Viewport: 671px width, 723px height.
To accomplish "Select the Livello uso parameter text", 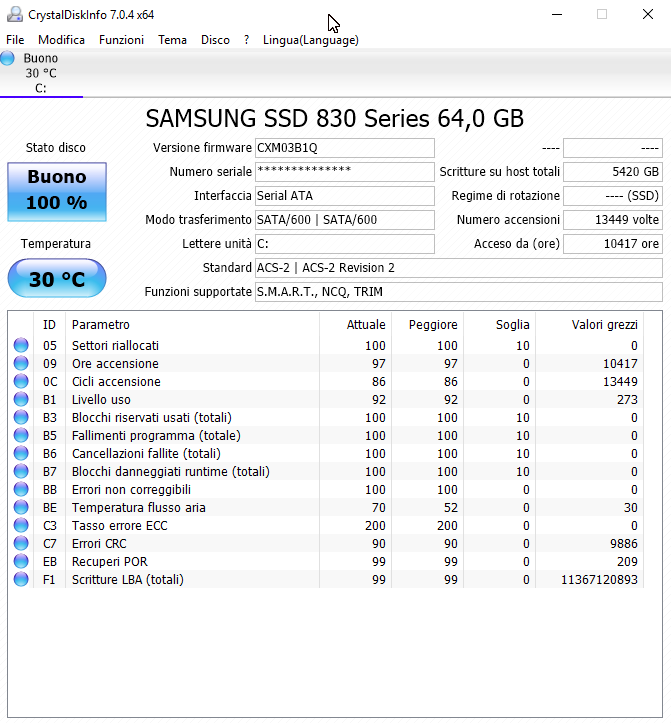I will (101, 400).
